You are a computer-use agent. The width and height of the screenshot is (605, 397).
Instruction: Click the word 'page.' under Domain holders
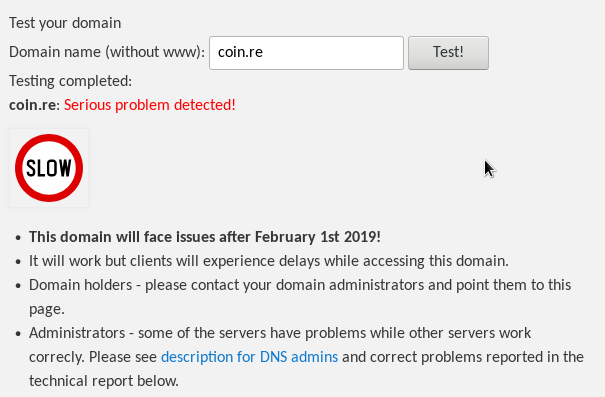47,309
